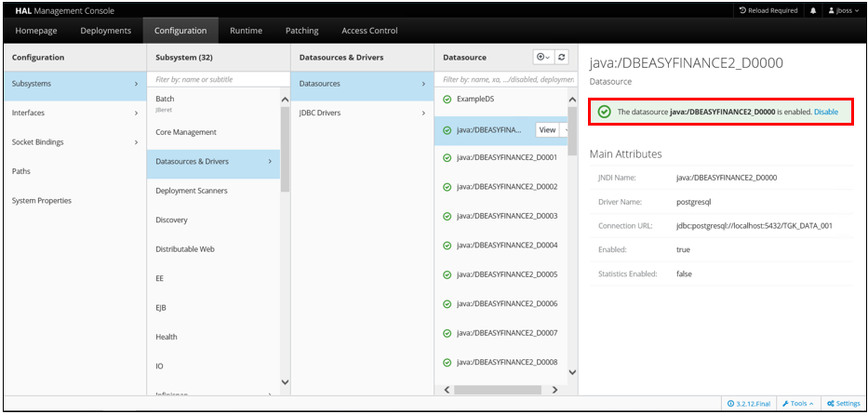
Task: Click the datasource list scroll-left arrow
Action: click(447, 390)
